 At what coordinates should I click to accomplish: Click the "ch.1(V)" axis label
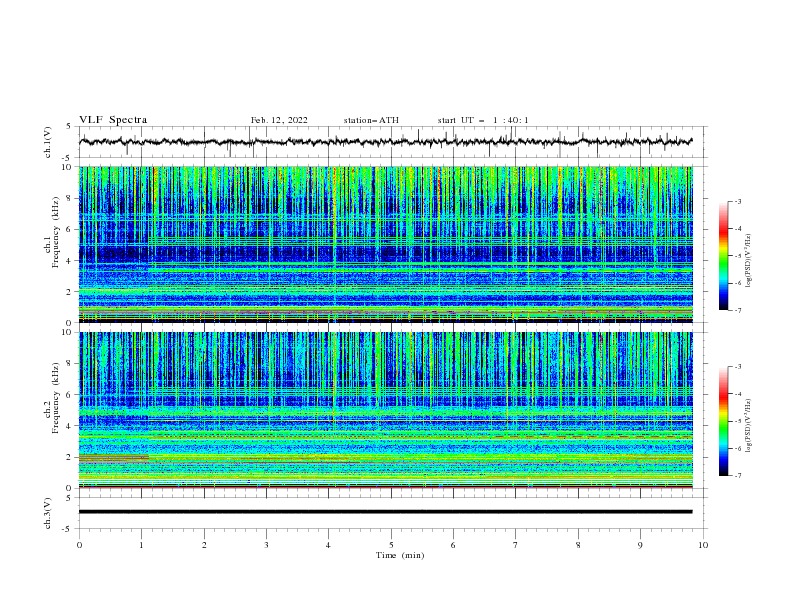(x=48, y=142)
